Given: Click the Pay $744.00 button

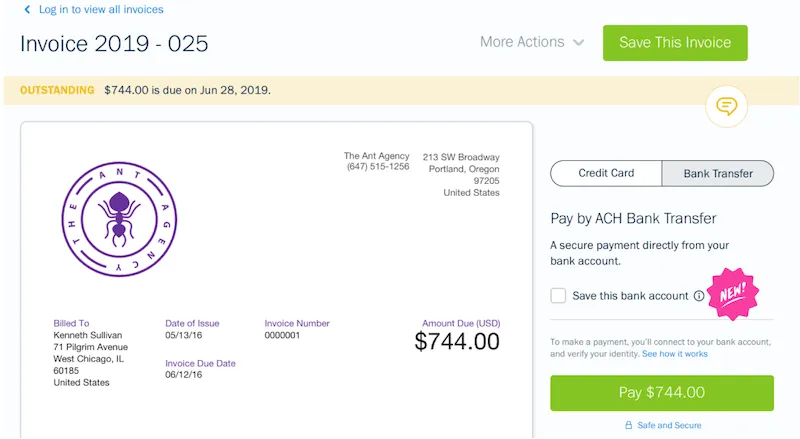Looking at the screenshot, I should [x=662, y=392].
